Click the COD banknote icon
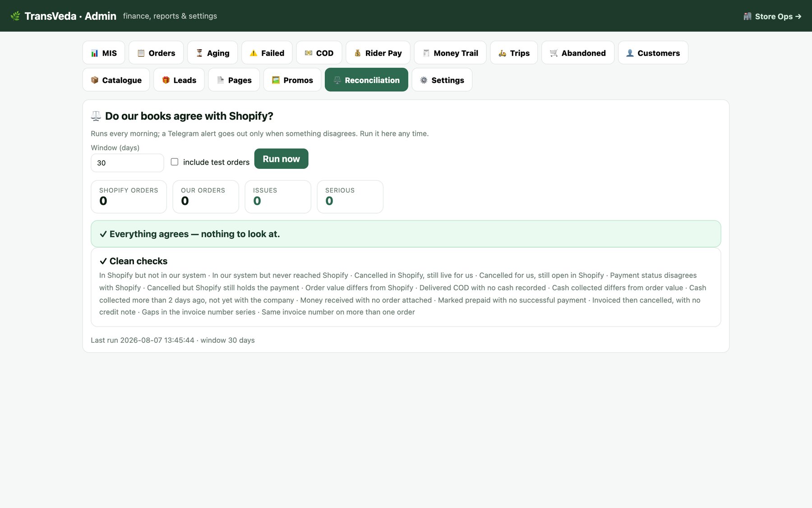 [309, 53]
